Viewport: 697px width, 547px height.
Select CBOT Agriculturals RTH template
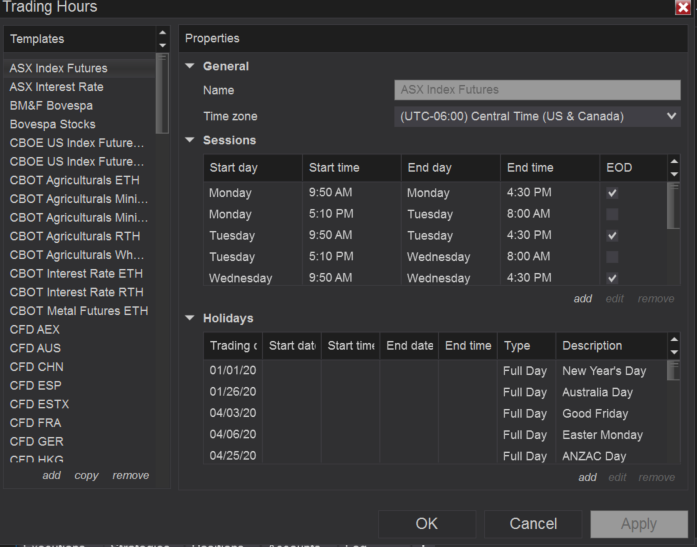point(80,236)
